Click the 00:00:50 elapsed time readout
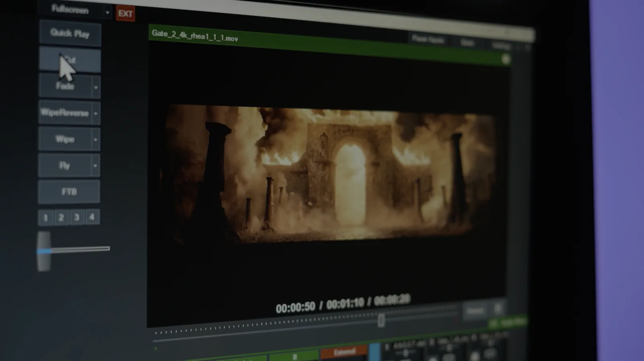The image size is (644, 361). pyautogui.click(x=295, y=308)
